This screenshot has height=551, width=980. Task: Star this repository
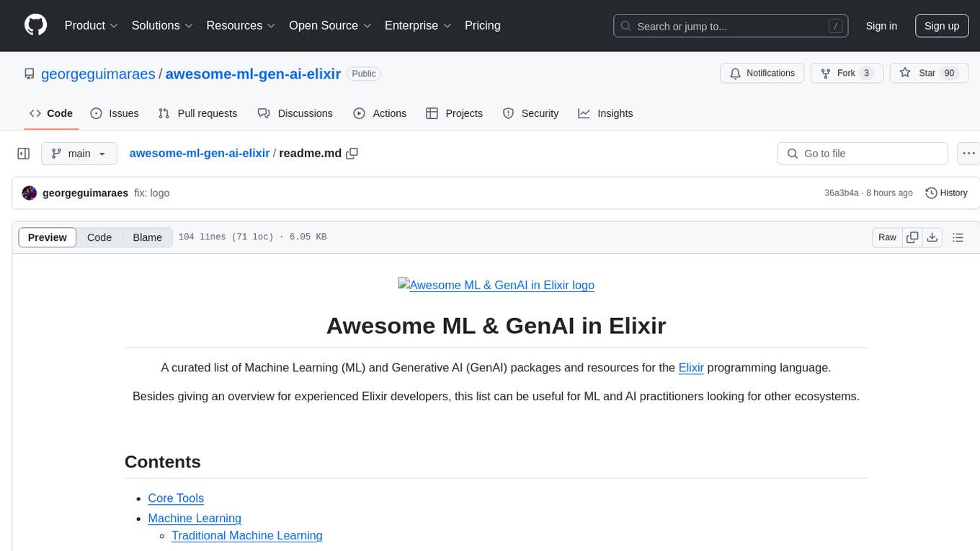pyautogui.click(x=929, y=74)
